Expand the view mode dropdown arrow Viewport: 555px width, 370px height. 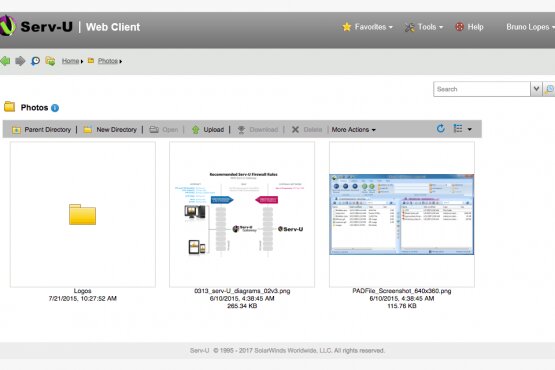[x=470, y=129]
